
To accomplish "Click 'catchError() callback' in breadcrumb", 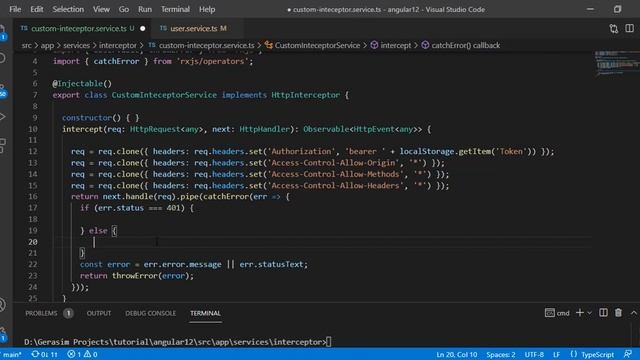I will [x=461, y=45].
